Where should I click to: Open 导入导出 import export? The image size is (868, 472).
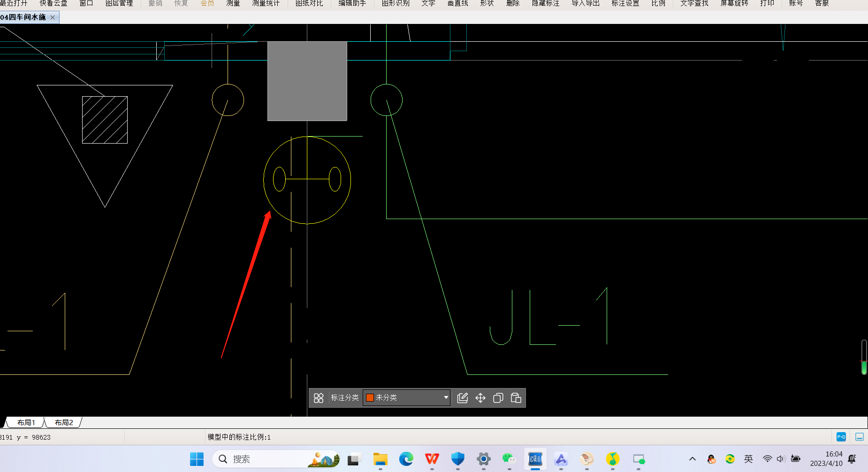pyautogui.click(x=586, y=3)
